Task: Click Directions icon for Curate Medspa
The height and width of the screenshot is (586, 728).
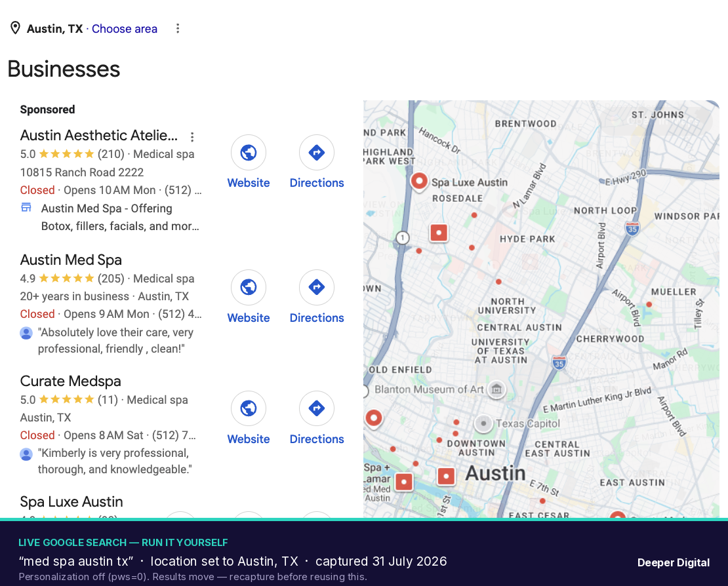Action: click(317, 408)
